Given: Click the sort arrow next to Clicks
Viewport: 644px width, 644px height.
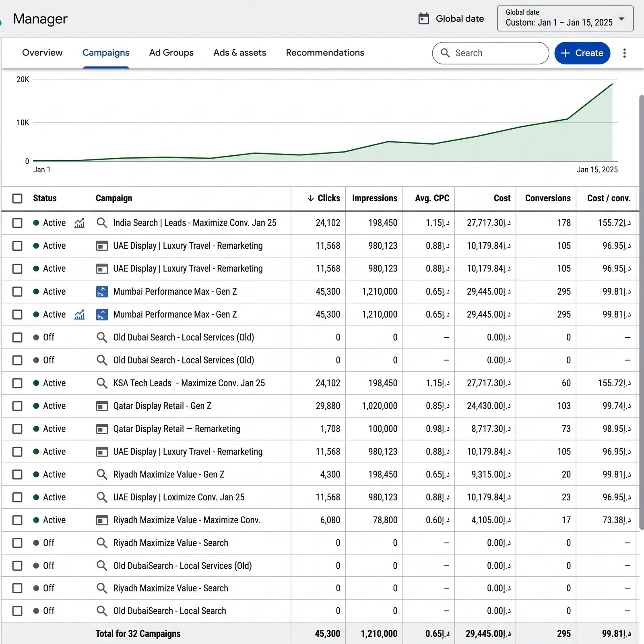Looking at the screenshot, I should point(311,198).
